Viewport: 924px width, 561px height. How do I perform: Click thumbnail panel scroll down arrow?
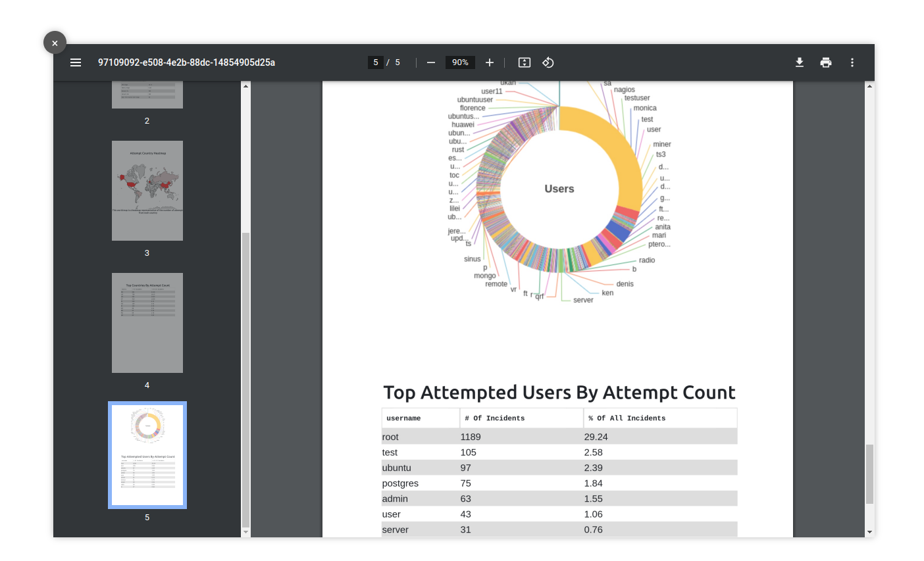coord(246,532)
